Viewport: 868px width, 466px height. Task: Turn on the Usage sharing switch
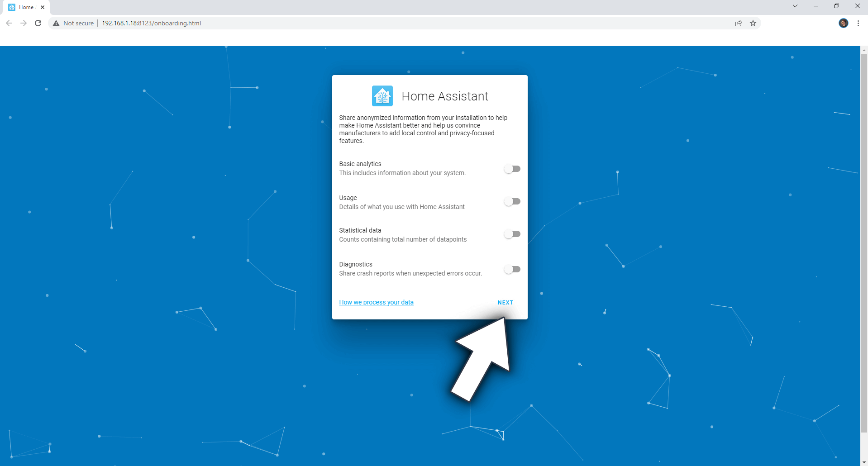click(512, 201)
